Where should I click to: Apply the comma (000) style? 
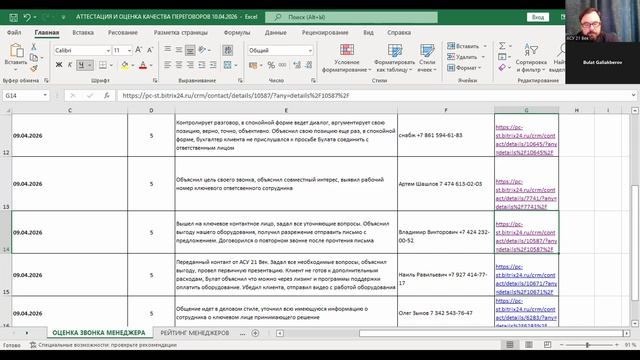pos(282,65)
